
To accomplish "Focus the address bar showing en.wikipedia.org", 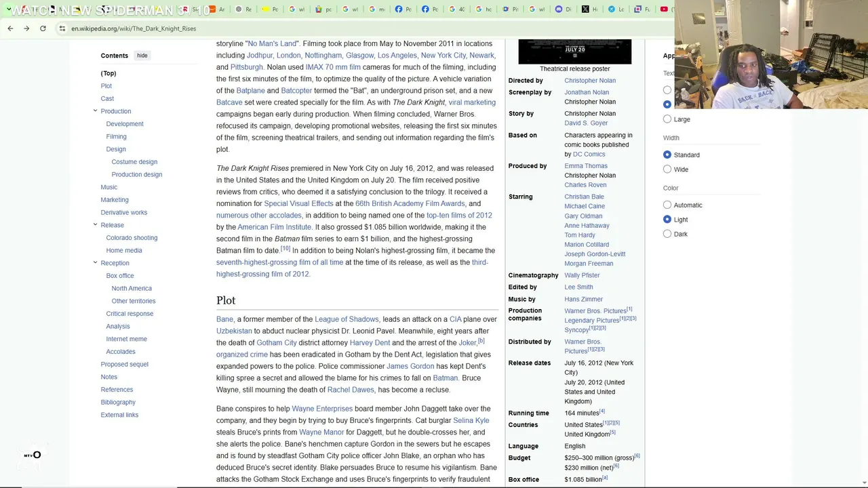I will (x=366, y=28).
